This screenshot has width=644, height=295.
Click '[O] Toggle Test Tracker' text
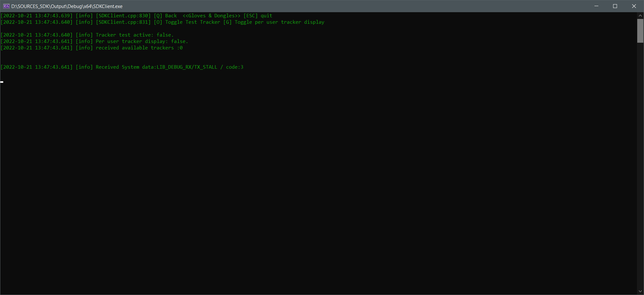tap(187, 22)
